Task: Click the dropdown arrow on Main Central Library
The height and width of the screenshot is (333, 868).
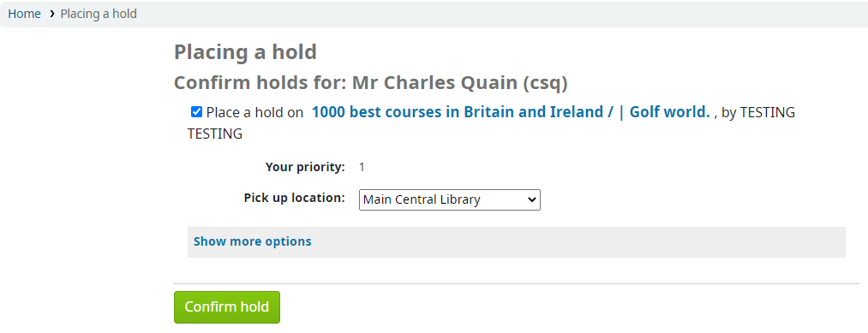Action: click(x=532, y=199)
